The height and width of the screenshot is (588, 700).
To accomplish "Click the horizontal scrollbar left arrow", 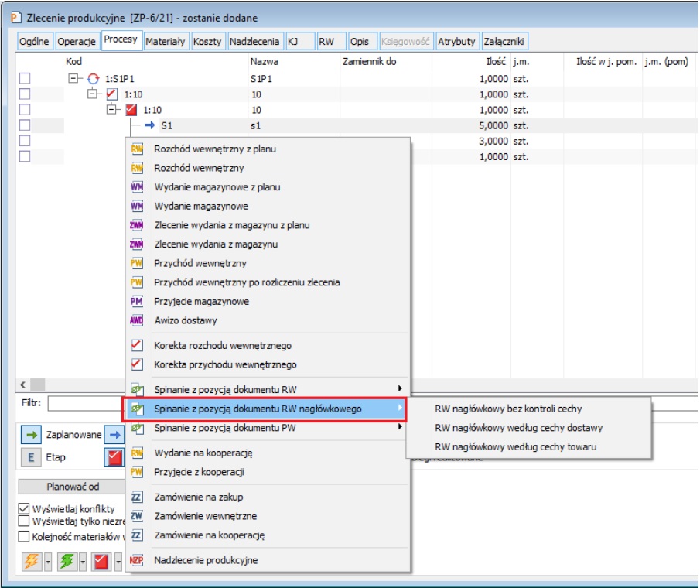I will coord(22,385).
